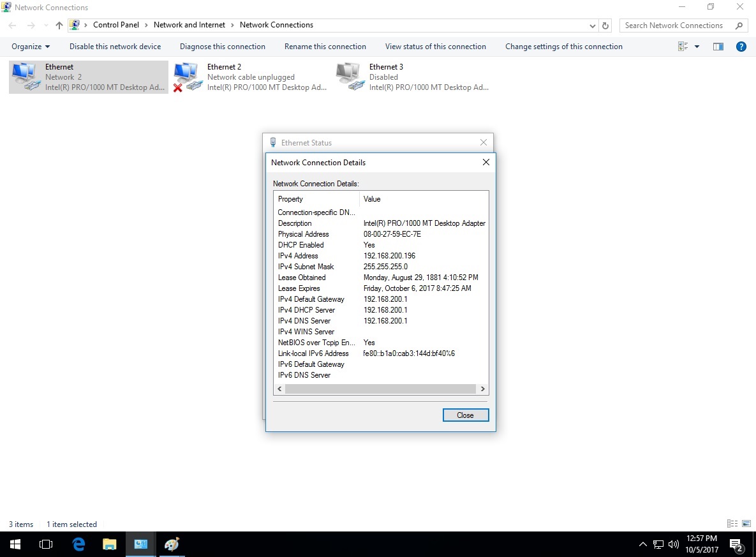Select the Physical Address row
The image size is (756, 557).
pyautogui.click(x=381, y=234)
